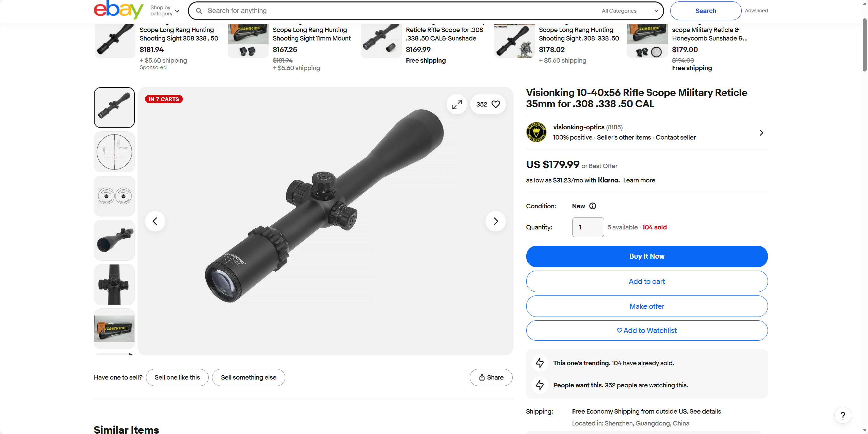
Task: Click the Buy It Now button
Action: [x=647, y=256]
